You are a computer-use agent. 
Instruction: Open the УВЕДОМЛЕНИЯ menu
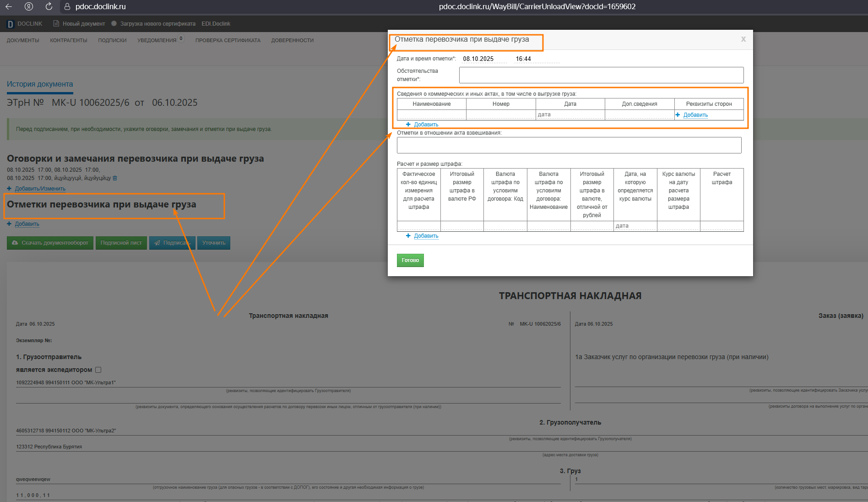coord(157,40)
